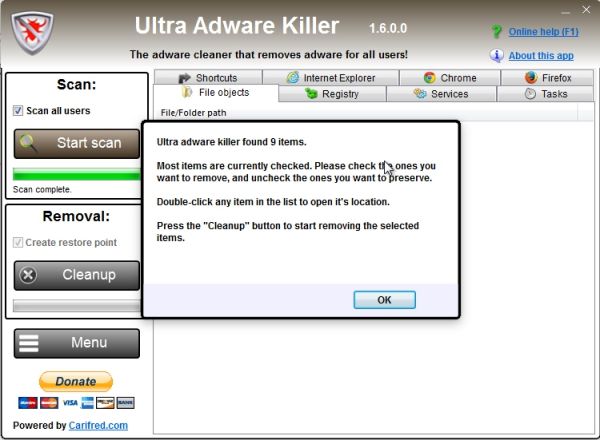Click the Internet Explorer tab icon
This screenshot has width=600, height=440.
pyautogui.click(x=293, y=78)
